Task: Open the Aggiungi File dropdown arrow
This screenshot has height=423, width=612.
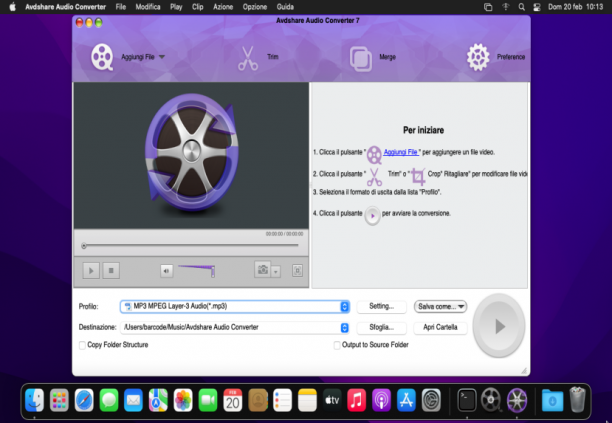Action: 162,57
